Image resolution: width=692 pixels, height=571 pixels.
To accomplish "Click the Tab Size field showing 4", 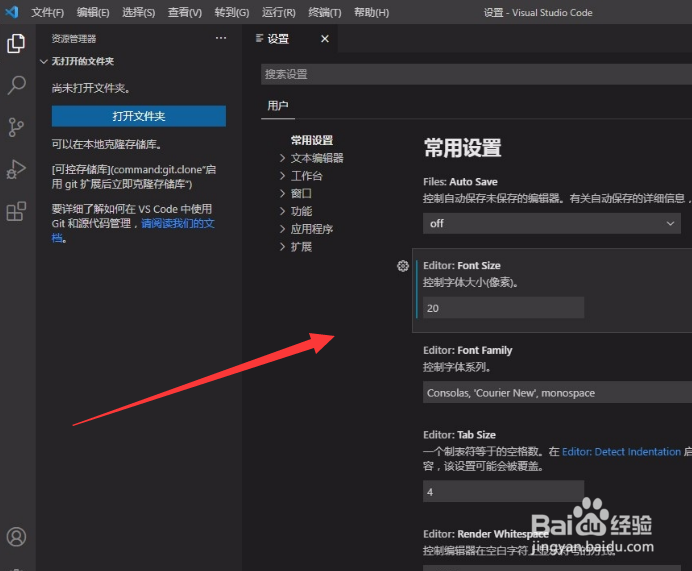I will click(x=504, y=492).
